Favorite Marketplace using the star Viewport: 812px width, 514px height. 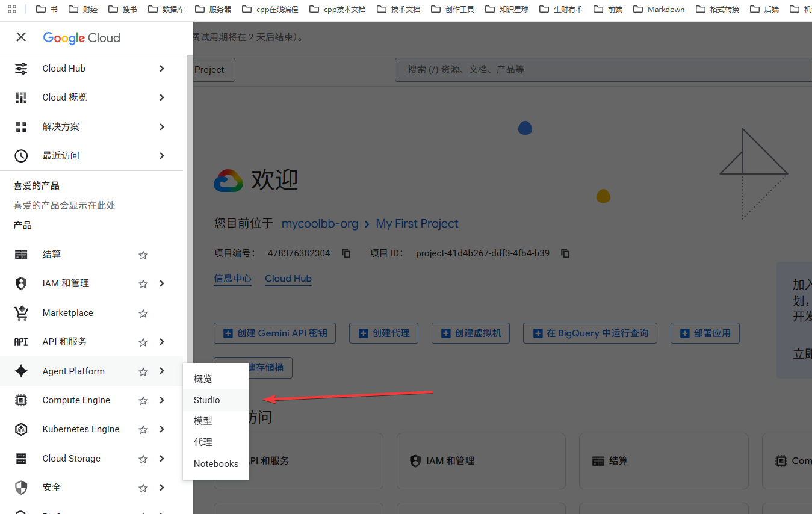tap(143, 313)
